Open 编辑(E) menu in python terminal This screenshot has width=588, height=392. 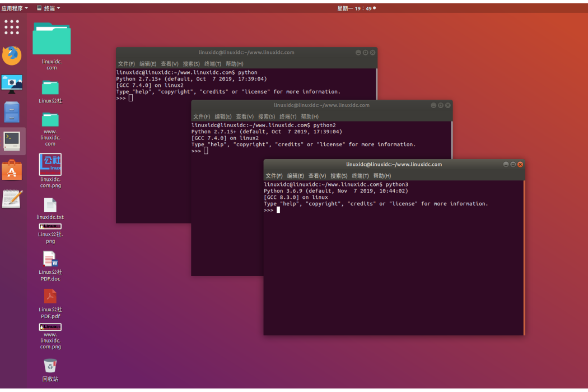[x=148, y=64]
